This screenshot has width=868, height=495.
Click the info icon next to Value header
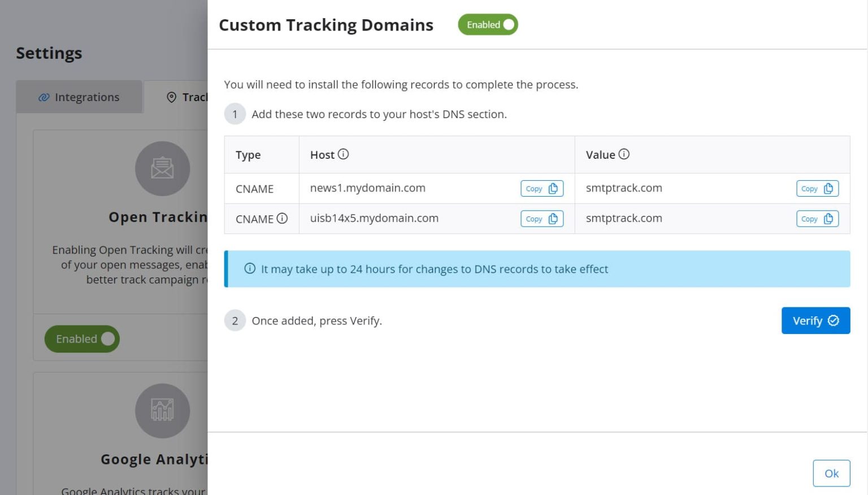click(624, 154)
